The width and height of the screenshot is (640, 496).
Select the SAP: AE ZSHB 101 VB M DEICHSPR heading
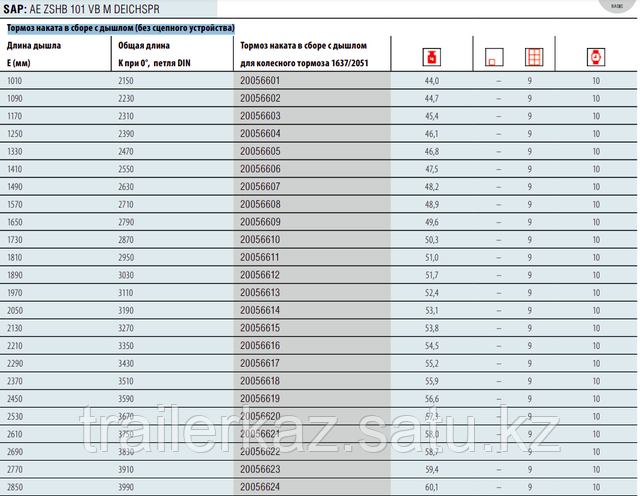click(81, 9)
